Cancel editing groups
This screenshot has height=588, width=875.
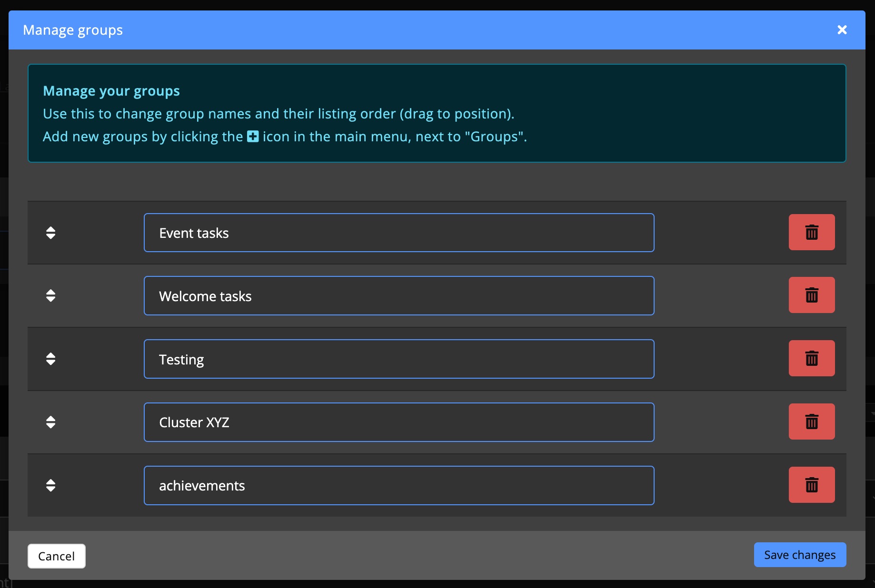[x=56, y=556]
